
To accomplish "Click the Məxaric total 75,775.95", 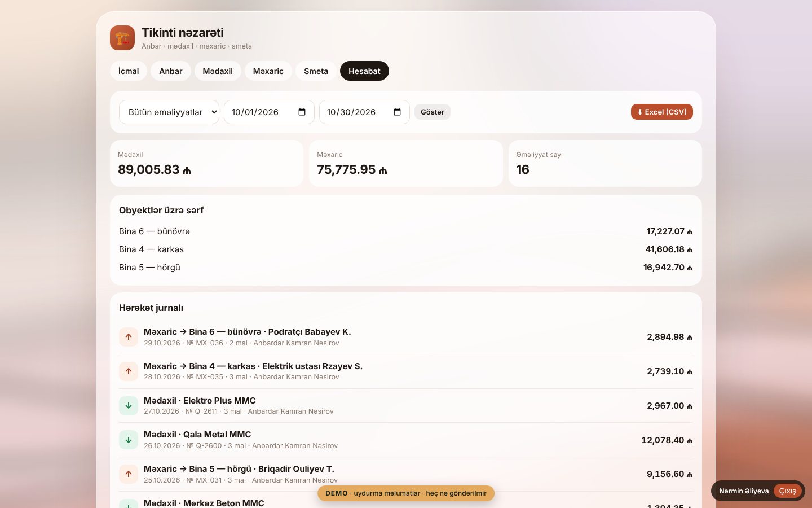I will [352, 169].
